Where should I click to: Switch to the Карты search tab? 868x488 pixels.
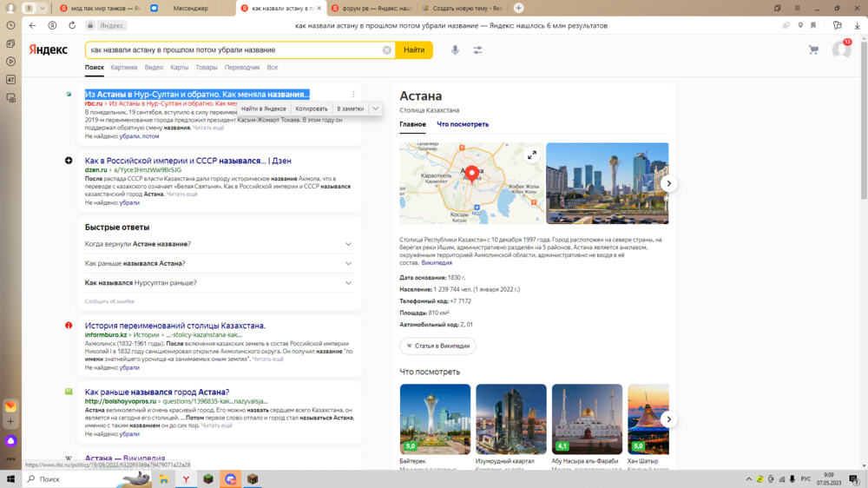pos(179,68)
